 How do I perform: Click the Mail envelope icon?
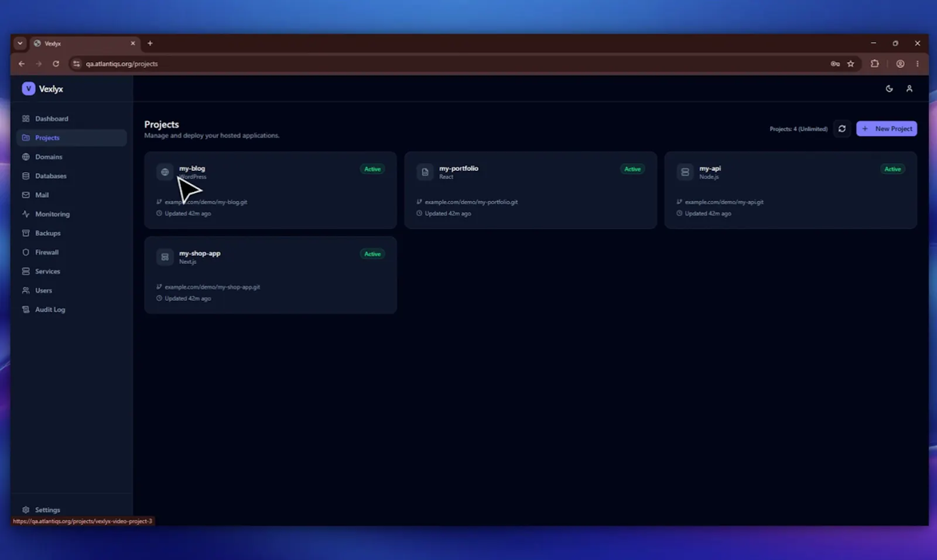pyautogui.click(x=26, y=195)
